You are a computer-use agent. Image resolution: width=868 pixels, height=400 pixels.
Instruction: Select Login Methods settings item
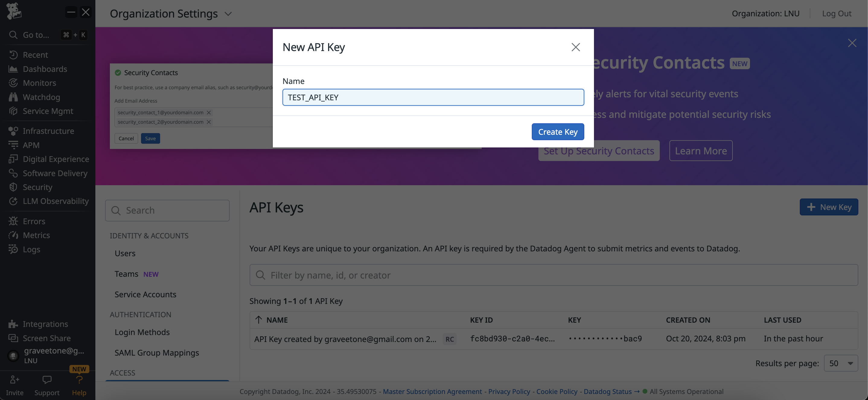(x=142, y=332)
